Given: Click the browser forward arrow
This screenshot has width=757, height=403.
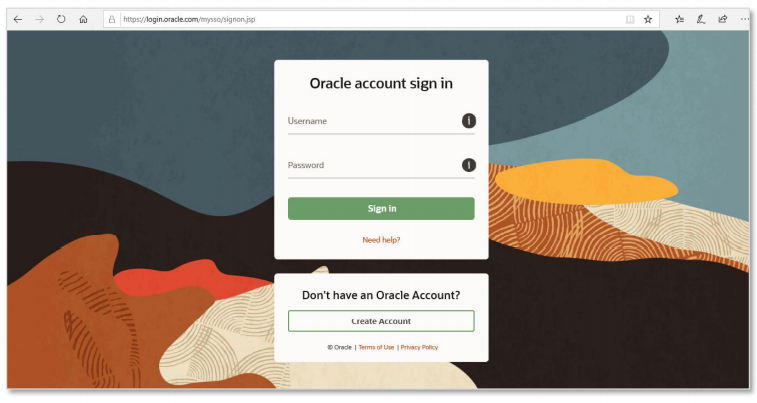Looking at the screenshot, I should pyautogui.click(x=40, y=19).
